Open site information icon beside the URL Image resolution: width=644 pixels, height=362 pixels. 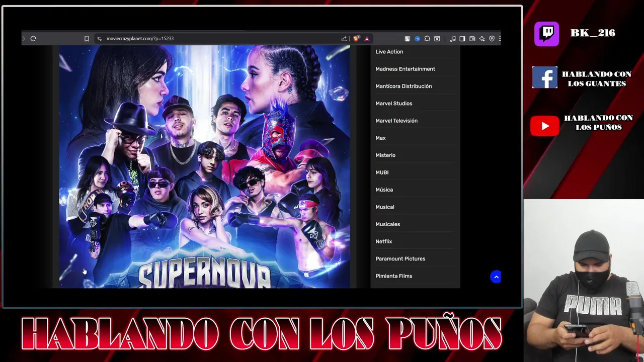pyautogui.click(x=99, y=39)
